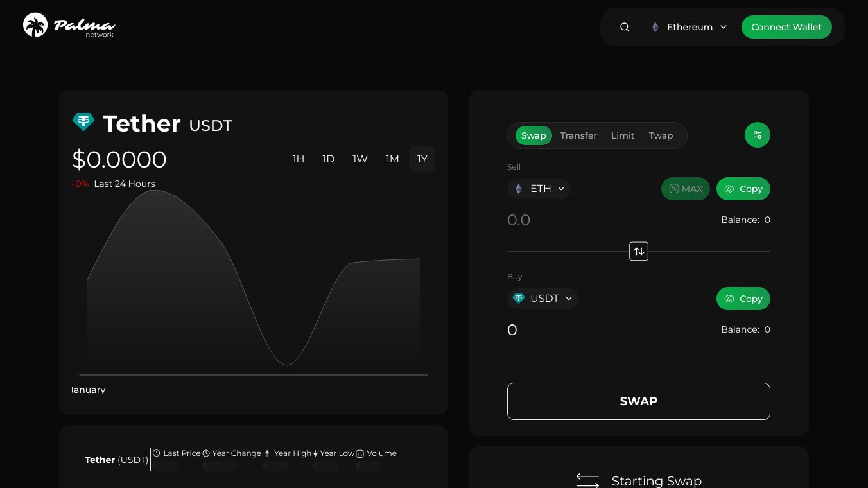Click the swap direction arrows icon
This screenshot has width=868, height=488.
pyautogui.click(x=639, y=251)
